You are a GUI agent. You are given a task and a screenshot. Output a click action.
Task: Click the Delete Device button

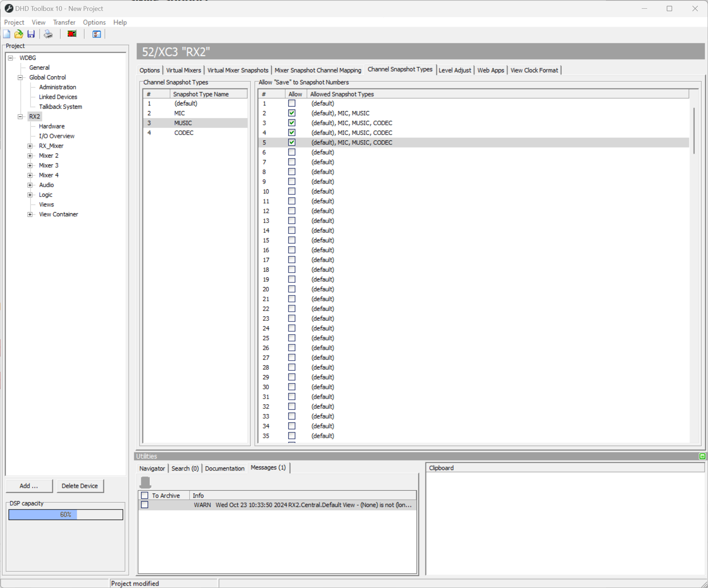tap(80, 486)
